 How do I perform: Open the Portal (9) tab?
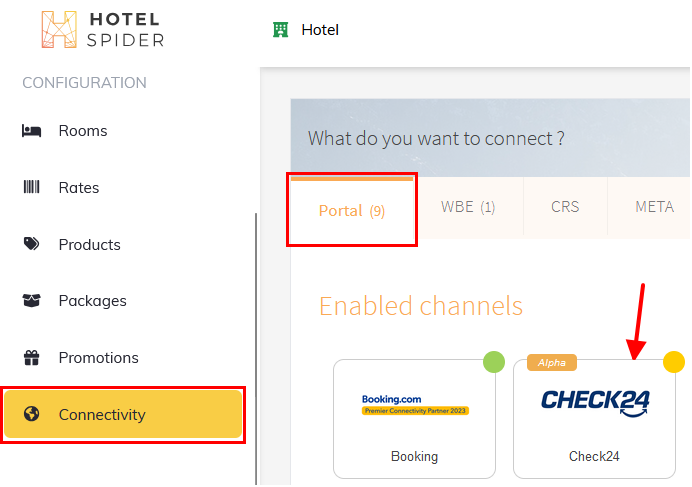351,210
